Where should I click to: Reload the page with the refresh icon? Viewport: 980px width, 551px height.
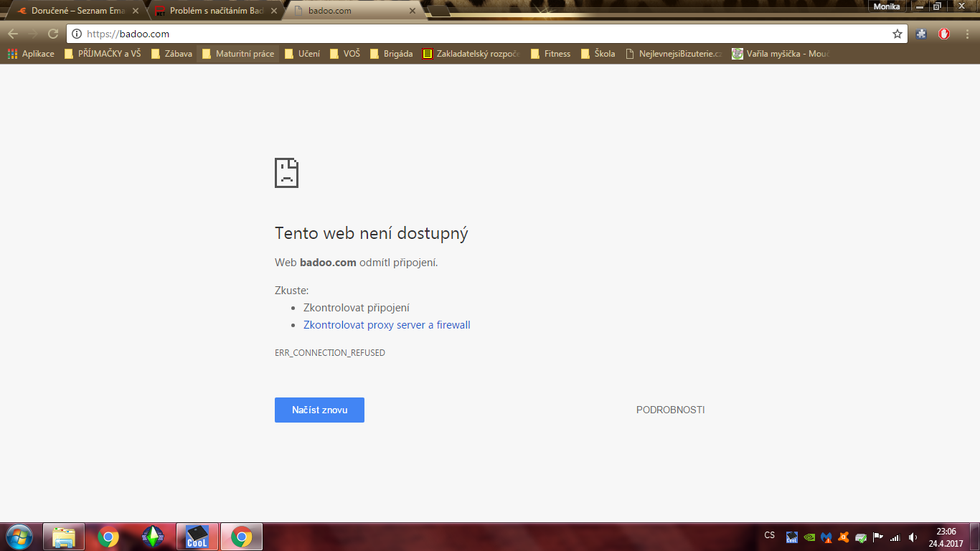pyautogui.click(x=53, y=34)
